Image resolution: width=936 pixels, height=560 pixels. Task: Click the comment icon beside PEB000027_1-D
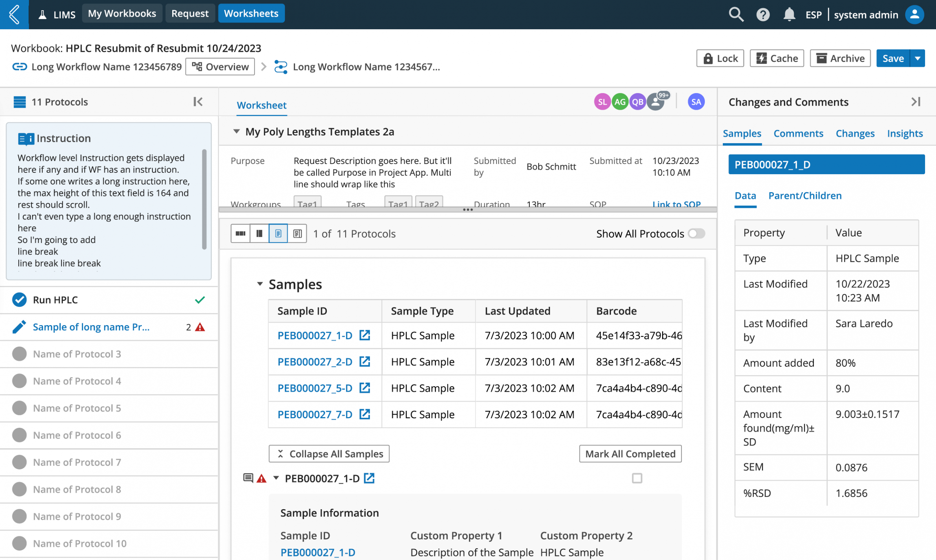tap(248, 478)
